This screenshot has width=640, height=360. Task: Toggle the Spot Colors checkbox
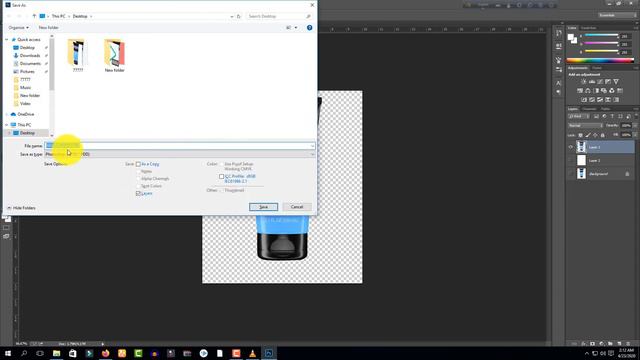pos(138,186)
